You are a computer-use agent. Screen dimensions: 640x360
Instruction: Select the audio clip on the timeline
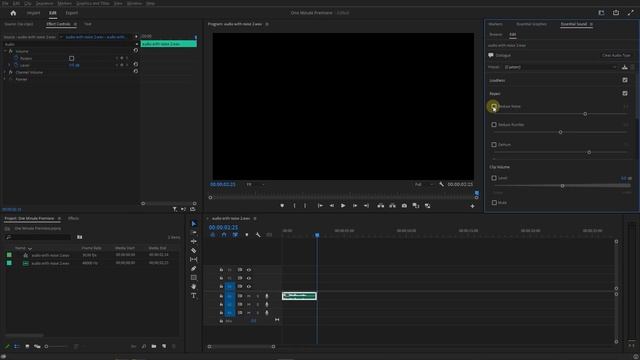click(299, 296)
